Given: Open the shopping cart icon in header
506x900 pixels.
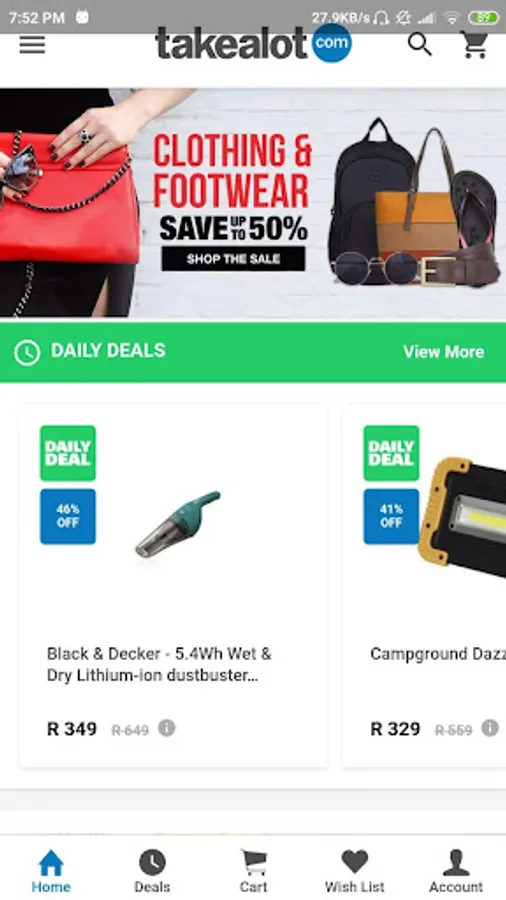Looking at the screenshot, I should click(x=474, y=44).
